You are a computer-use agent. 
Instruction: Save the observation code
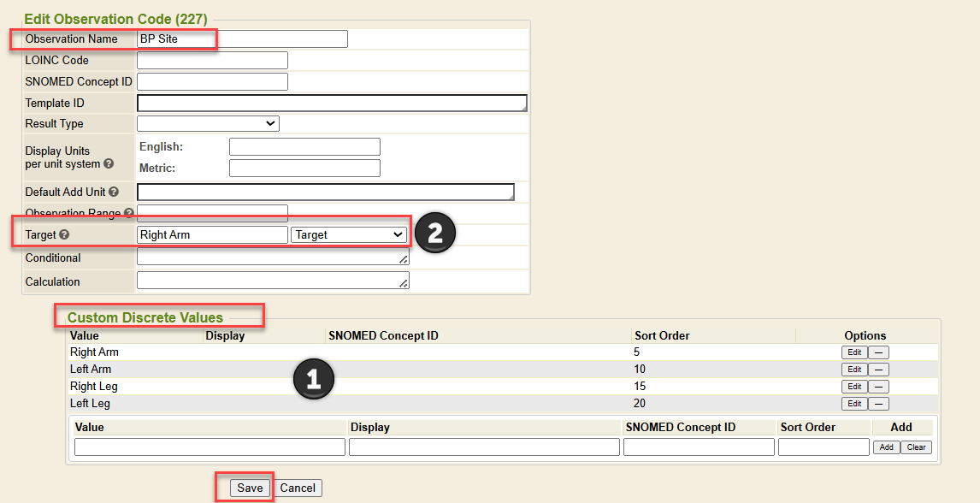(250, 488)
